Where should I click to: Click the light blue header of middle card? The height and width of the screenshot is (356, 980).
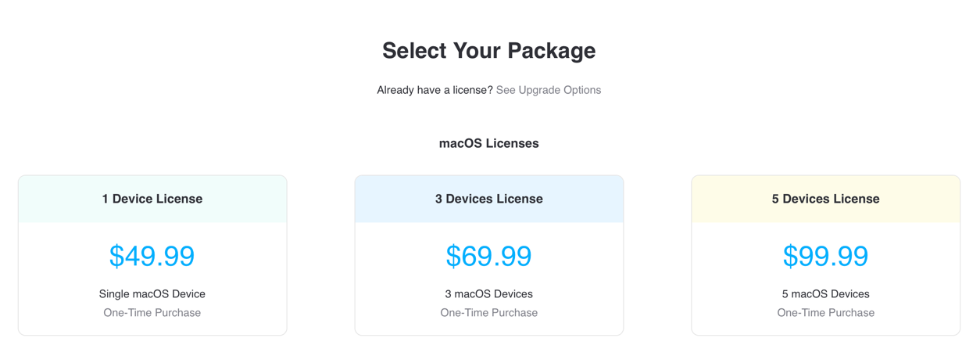489,199
